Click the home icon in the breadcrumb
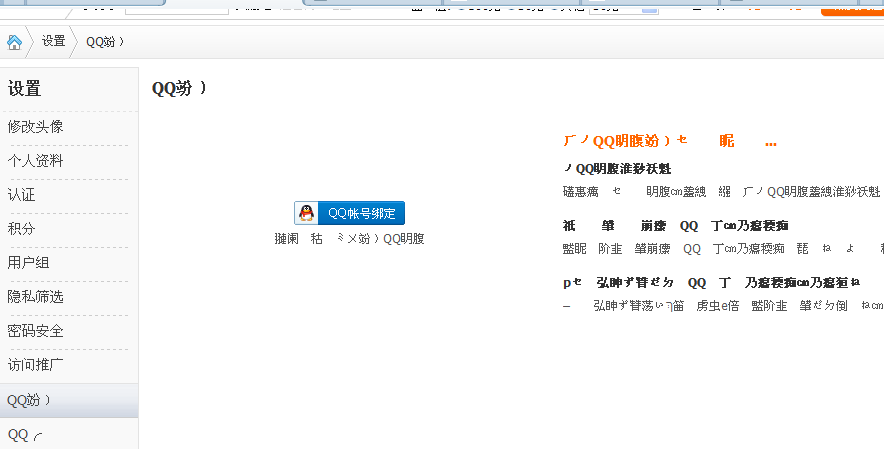 coord(14,42)
